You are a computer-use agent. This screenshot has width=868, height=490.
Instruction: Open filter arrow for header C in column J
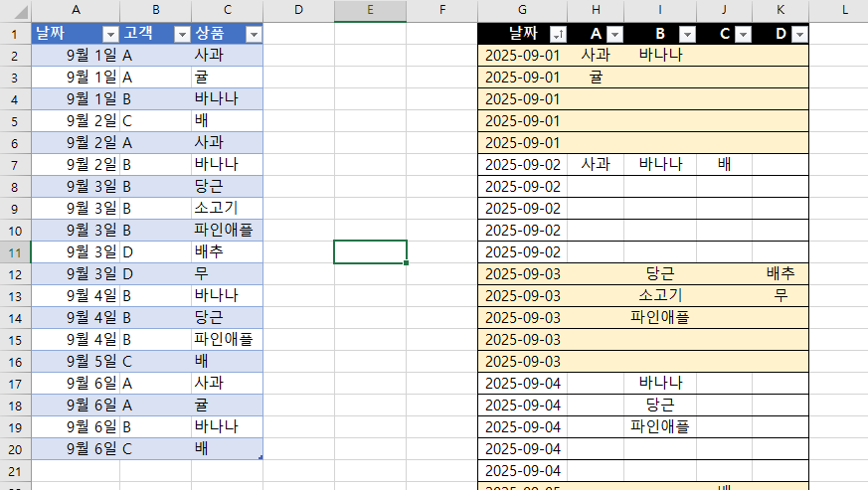[x=742, y=34]
